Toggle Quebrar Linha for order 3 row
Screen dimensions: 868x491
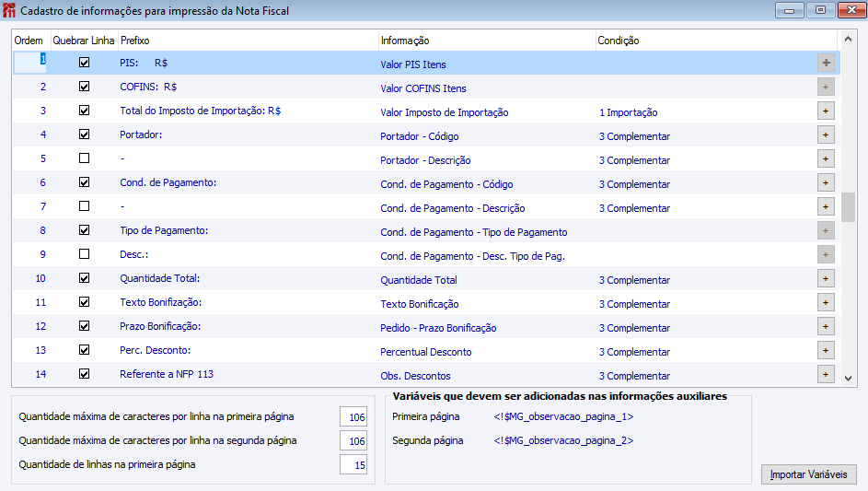coord(84,111)
